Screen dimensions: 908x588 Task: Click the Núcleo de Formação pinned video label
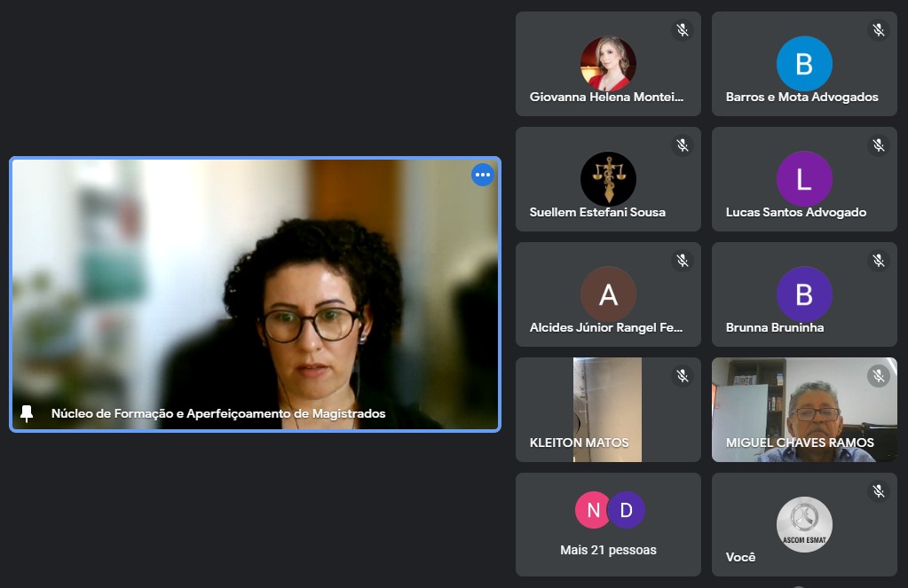point(218,413)
